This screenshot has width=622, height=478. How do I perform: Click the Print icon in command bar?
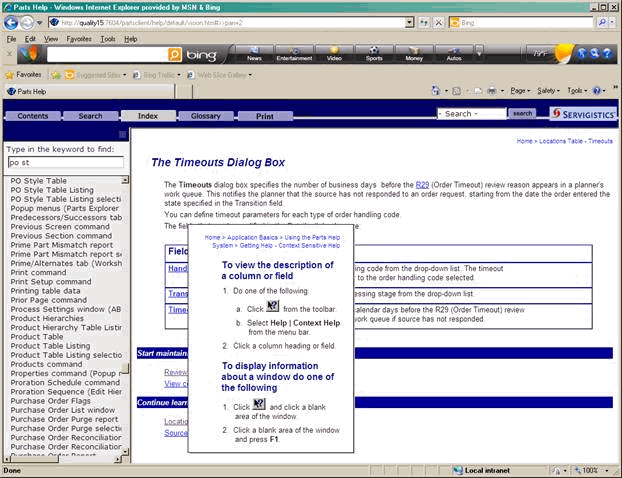pyautogui.click(x=491, y=91)
